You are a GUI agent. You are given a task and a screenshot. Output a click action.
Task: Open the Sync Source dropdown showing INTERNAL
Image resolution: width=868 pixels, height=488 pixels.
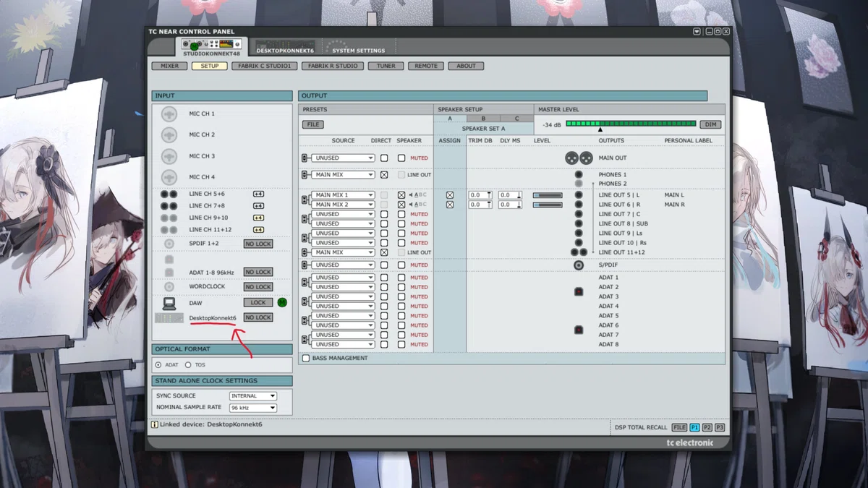pos(253,396)
